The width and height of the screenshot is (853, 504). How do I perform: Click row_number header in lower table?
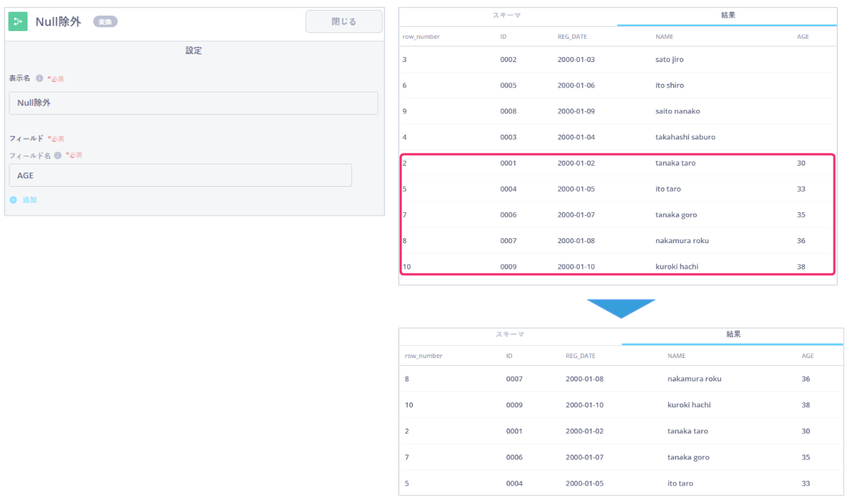pyautogui.click(x=423, y=356)
